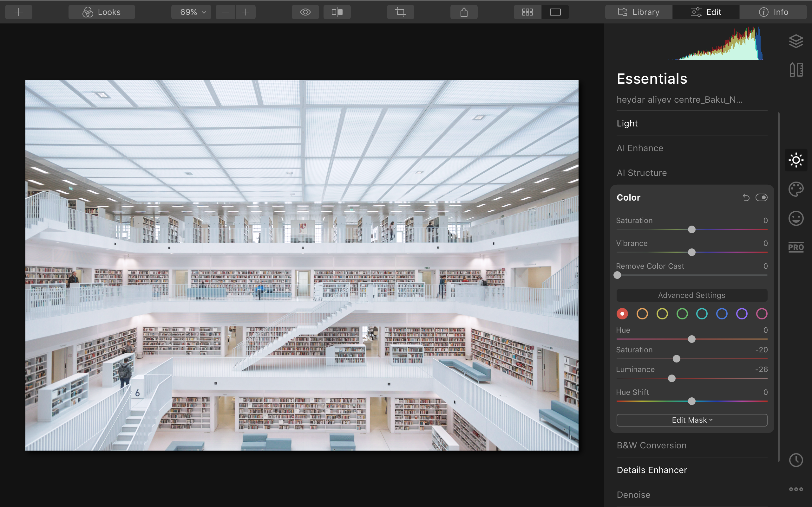Select the orange color channel circle
812x507 pixels.
[x=642, y=314]
